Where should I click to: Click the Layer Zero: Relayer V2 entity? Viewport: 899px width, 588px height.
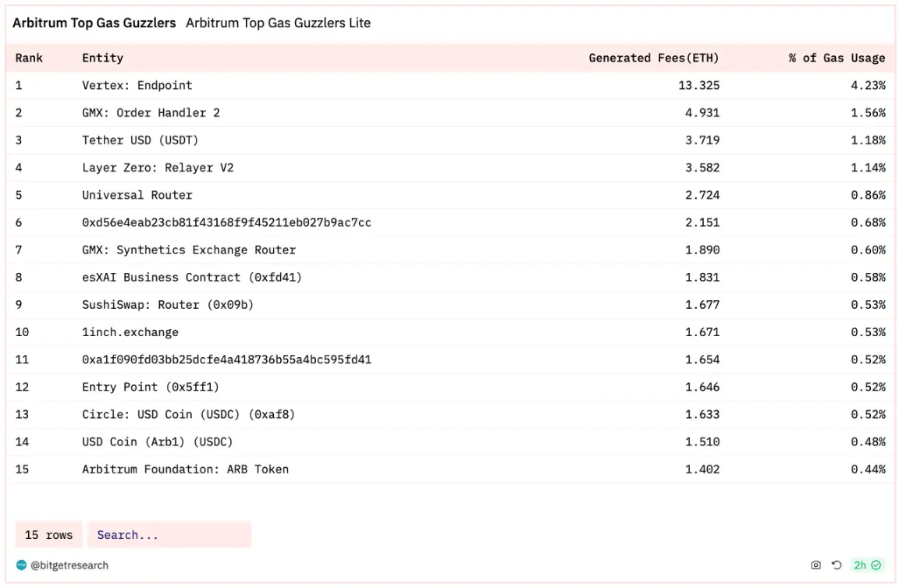coord(158,168)
